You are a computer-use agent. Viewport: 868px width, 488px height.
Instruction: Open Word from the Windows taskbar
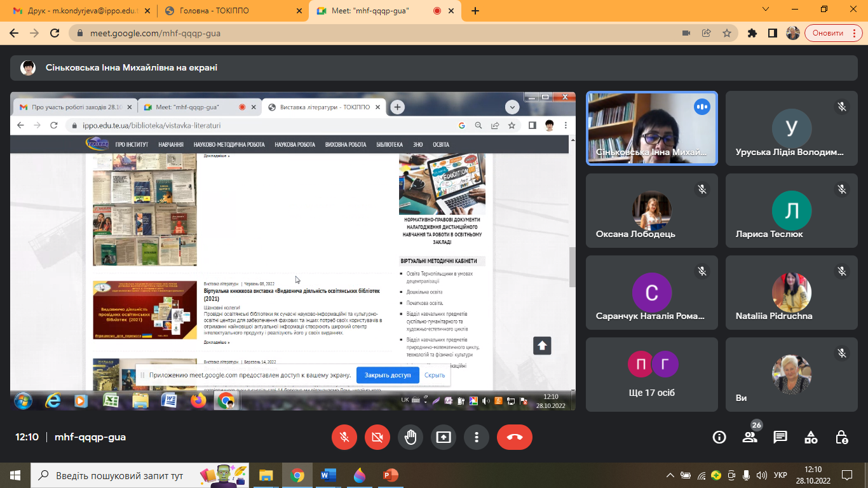329,475
